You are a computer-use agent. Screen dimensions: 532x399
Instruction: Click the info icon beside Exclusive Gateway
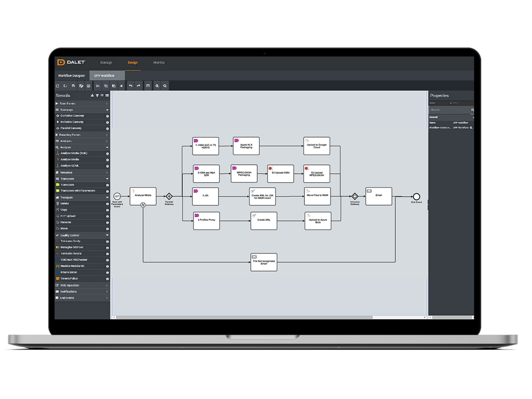[x=108, y=116]
